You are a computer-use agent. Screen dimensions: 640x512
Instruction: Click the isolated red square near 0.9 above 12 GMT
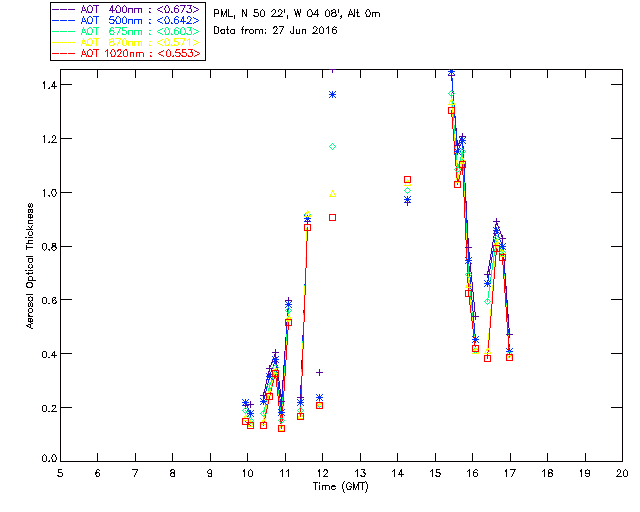332,217
